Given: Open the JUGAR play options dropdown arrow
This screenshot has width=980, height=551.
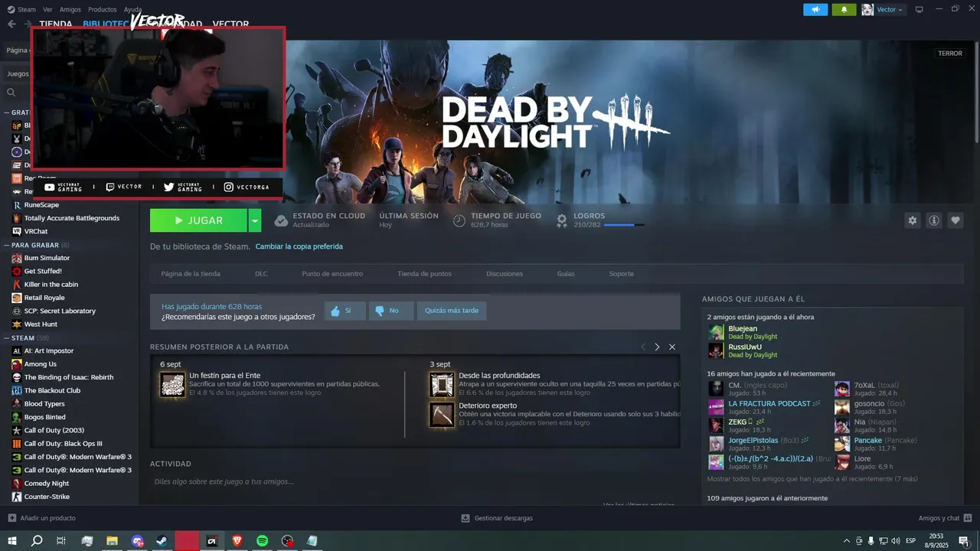Looking at the screenshot, I should (255, 220).
